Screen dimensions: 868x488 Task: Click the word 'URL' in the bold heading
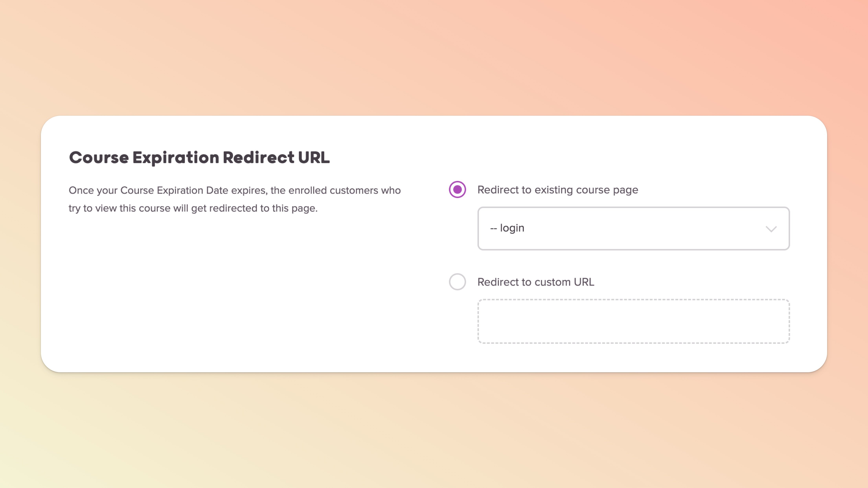click(x=313, y=158)
